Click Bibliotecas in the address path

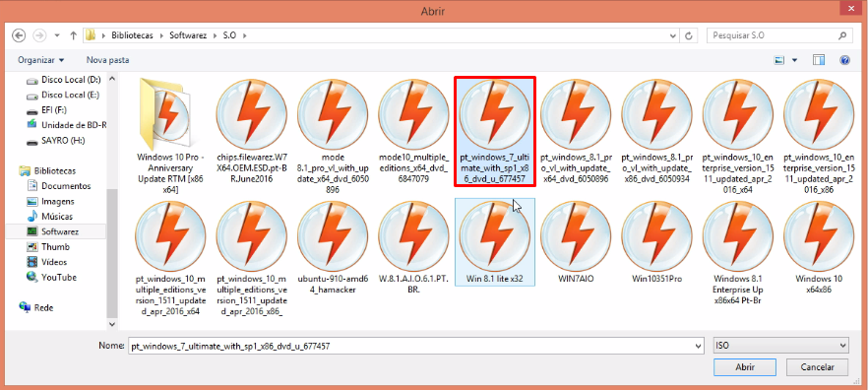132,35
